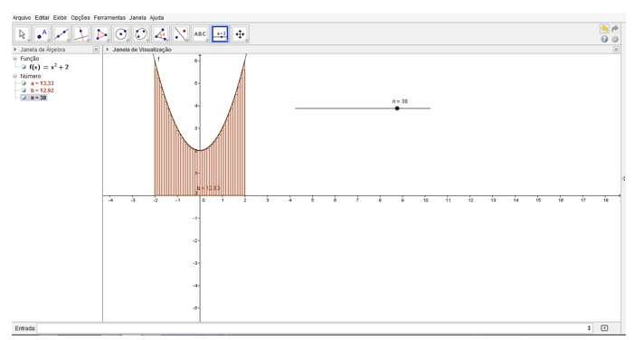Toggle visibility of number b = 12.92

[x=24, y=90]
